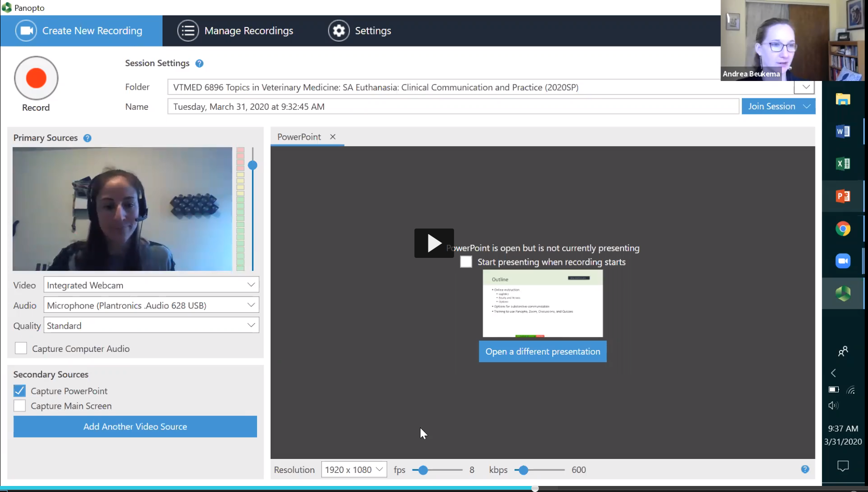Click the Panopto logo in title bar
Viewport: 868px width, 492px height.
coord(7,7)
